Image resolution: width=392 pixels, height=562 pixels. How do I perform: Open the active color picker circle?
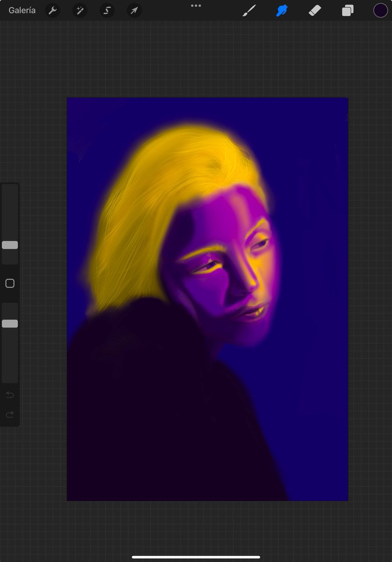click(380, 10)
